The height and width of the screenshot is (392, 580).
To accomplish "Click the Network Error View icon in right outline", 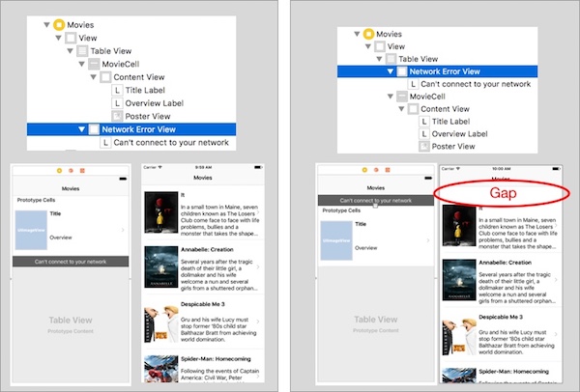I will coord(402,71).
